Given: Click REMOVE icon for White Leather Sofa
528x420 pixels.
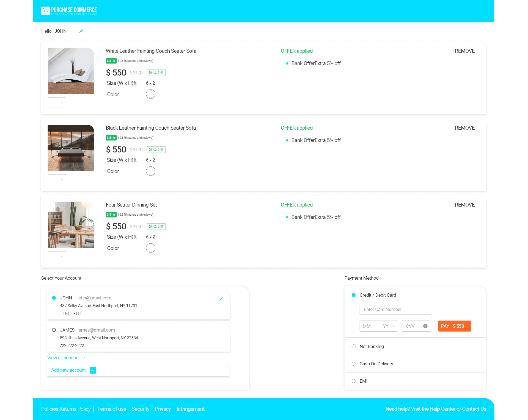Looking at the screenshot, I should (x=465, y=51).
